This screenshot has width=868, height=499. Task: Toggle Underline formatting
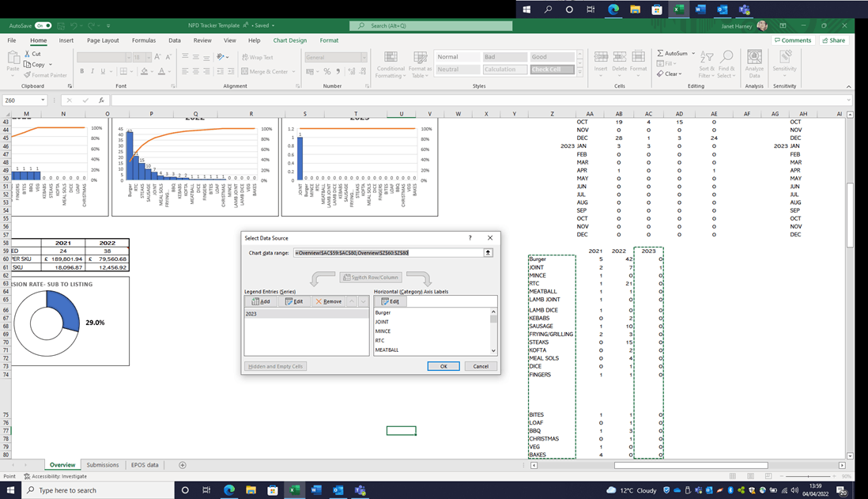point(103,71)
